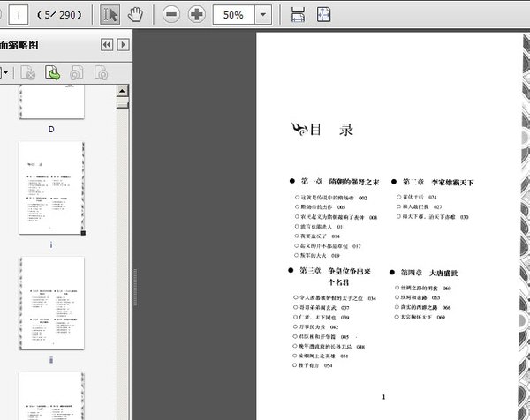Expand thumbnails panel with right-arrow button
Image resolution: width=530 pixels, height=420 pixels.
pyautogui.click(x=123, y=45)
